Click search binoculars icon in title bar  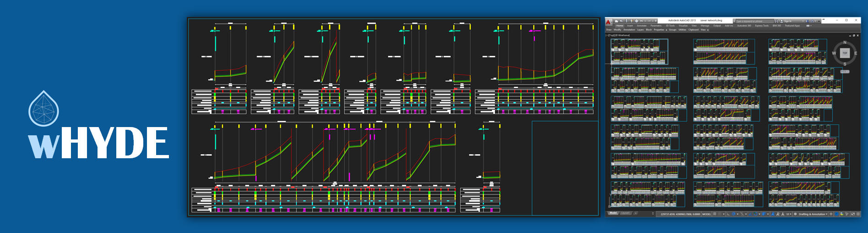tap(776, 21)
